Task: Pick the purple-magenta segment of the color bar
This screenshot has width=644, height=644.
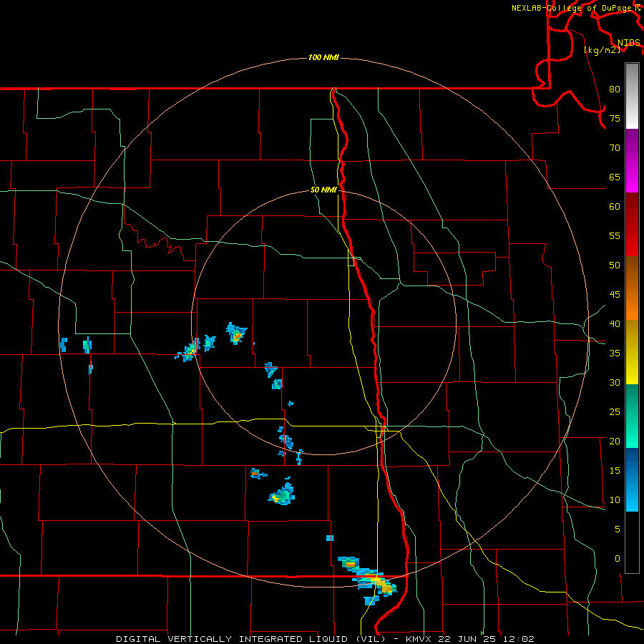Action: [x=632, y=160]
